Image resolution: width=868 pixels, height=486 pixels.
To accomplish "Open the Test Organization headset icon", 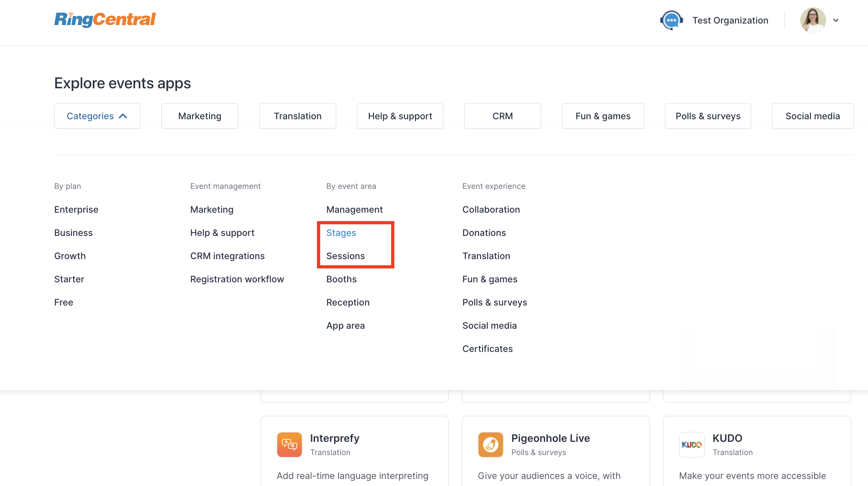I will (x=671, y=20).
